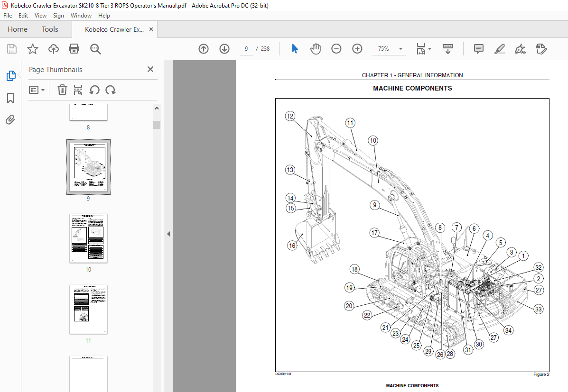Collapse the navigation pane arrow
The image size is (568, 392).
pos(168,234)
